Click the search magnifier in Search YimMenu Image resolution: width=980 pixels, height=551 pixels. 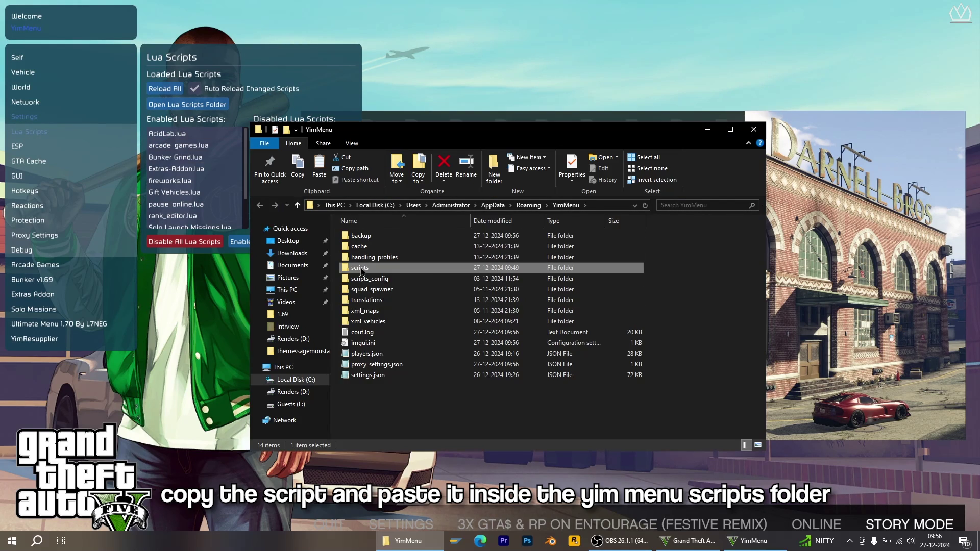pos(752,205)
